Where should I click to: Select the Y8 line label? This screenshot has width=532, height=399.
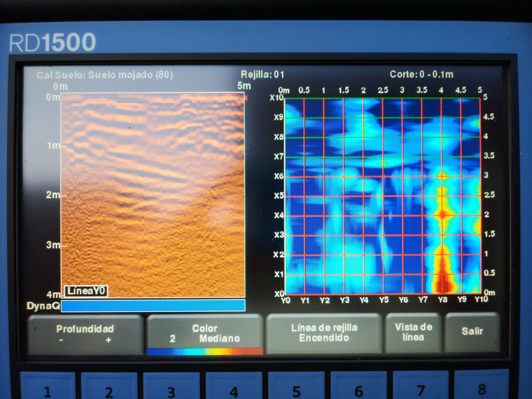tap(442, 300)
